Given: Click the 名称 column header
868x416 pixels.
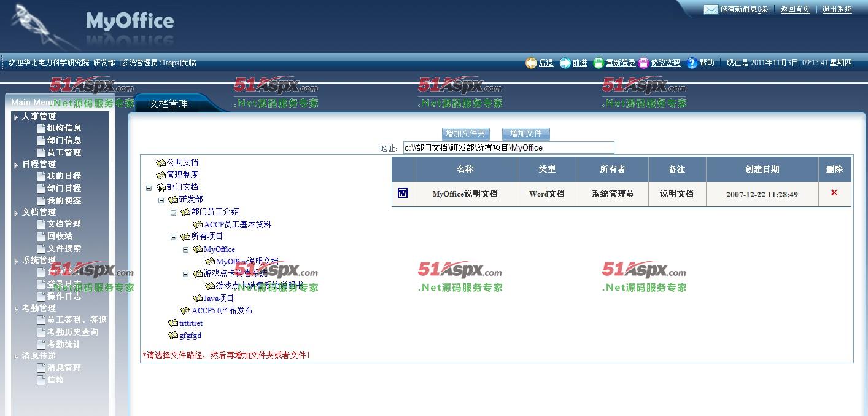Looking at the screenshot, I should coord(465,169).
